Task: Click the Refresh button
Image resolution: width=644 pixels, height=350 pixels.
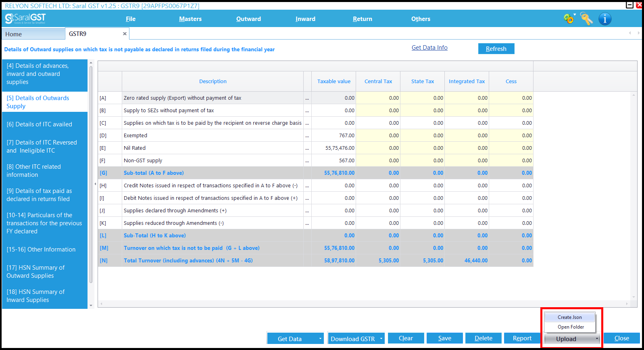Action: [x=496, y=48]
